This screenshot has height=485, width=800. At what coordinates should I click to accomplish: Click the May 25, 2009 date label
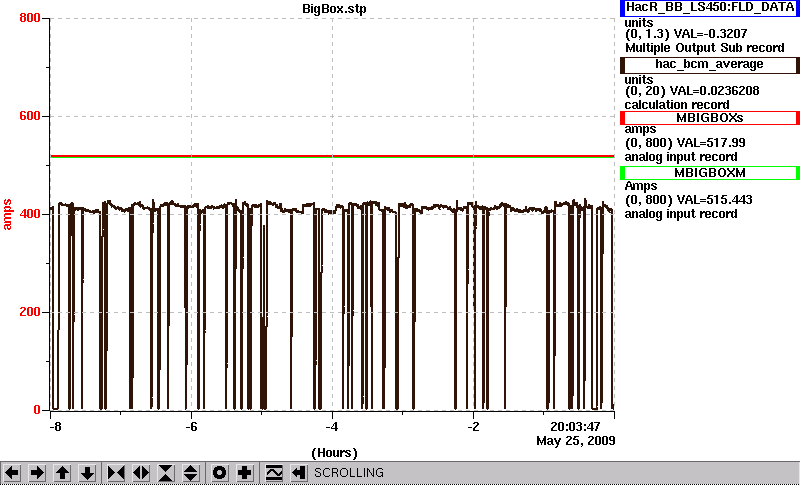click(x=576, y=441)
